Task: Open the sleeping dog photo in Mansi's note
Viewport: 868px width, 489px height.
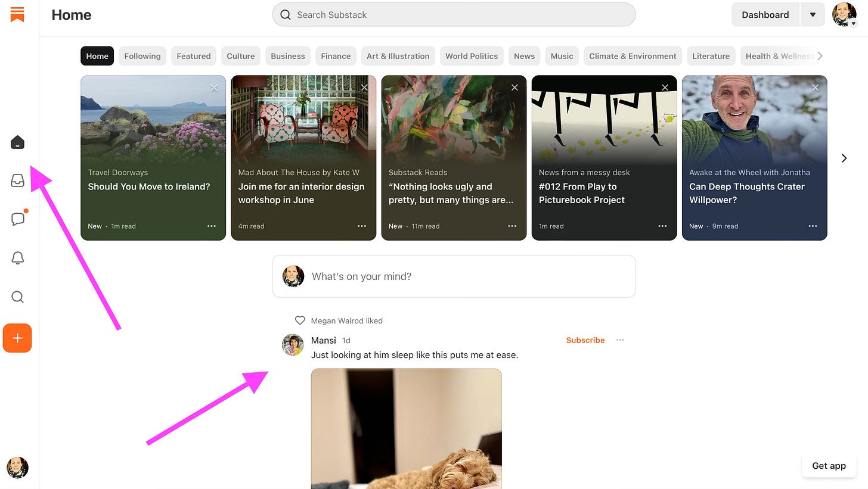Action: click(406, 428)
